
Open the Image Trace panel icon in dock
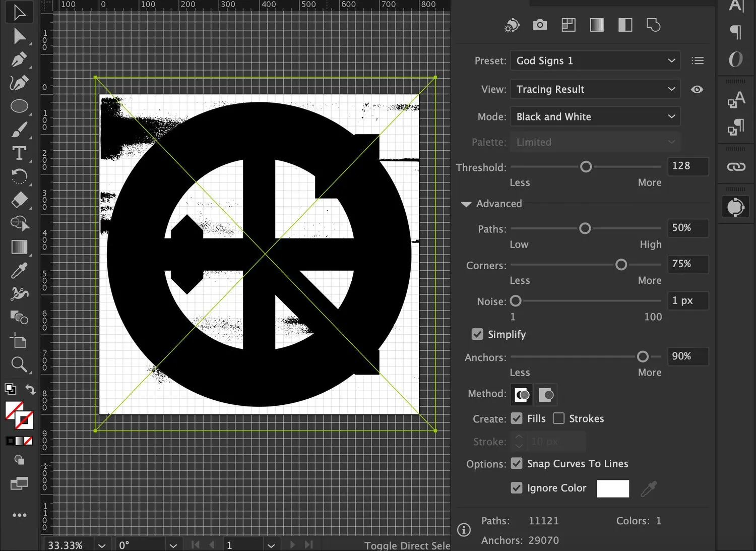tap(735, 207)
